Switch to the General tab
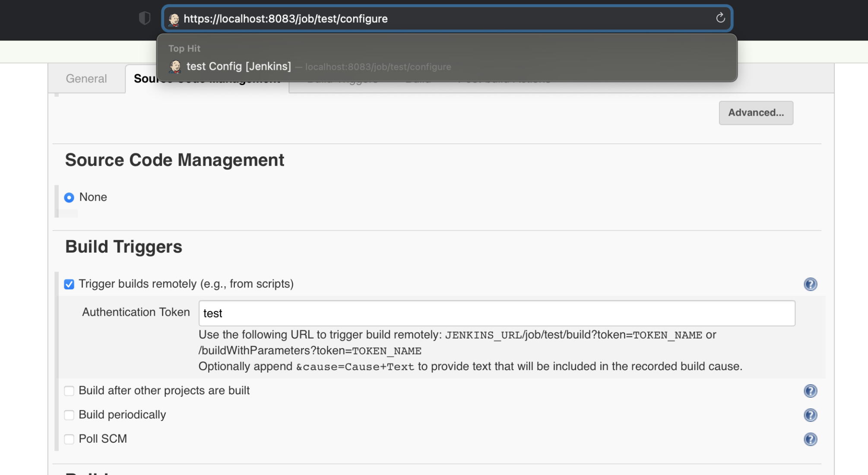This screenshot has width=868, height=475. coord(86,79)
